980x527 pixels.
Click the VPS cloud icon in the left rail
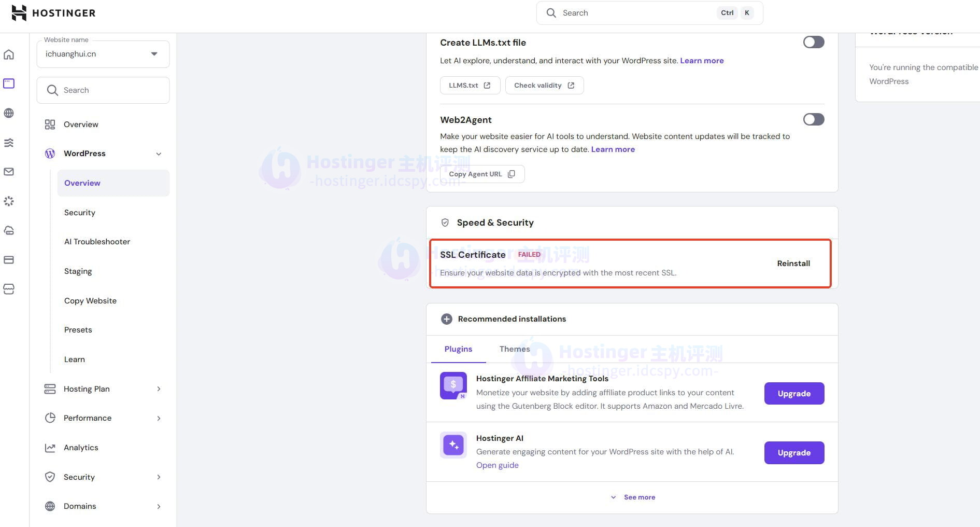click(8, 230)
